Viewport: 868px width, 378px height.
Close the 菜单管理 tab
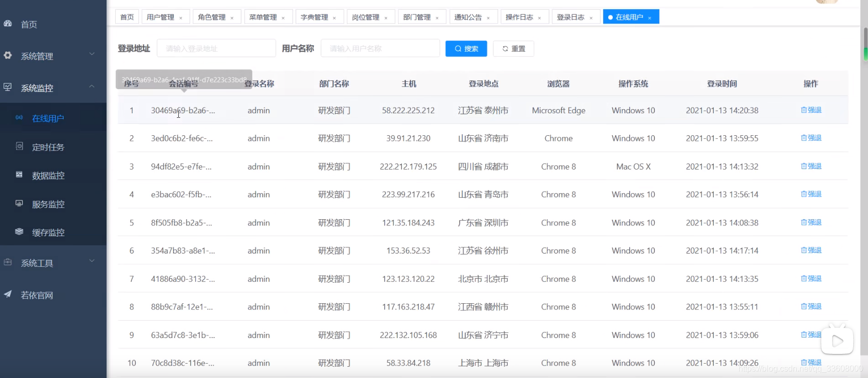[283, 18]
